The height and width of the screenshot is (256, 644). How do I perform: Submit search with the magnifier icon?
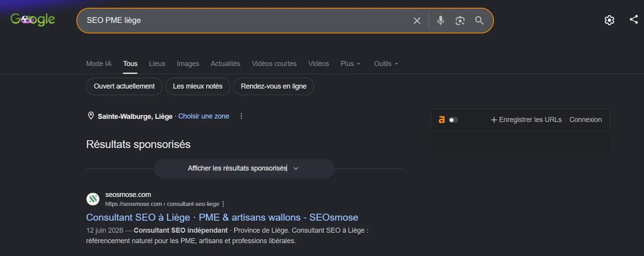point(480,20)
